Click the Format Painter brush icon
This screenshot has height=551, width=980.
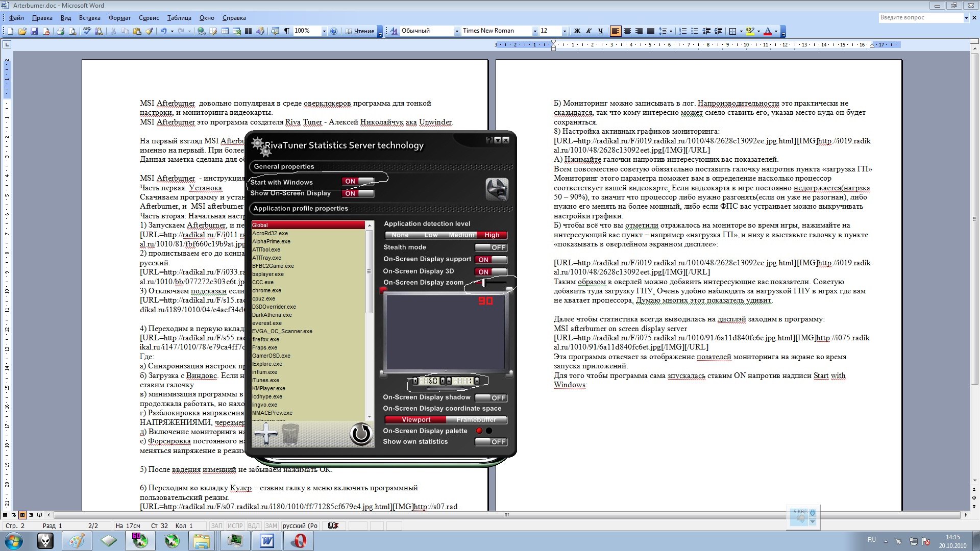[x=150, y=31]
